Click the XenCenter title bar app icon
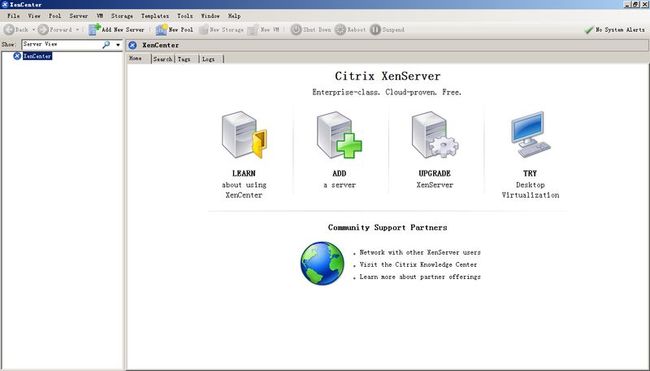650x371 pixels. coord(5,5)
